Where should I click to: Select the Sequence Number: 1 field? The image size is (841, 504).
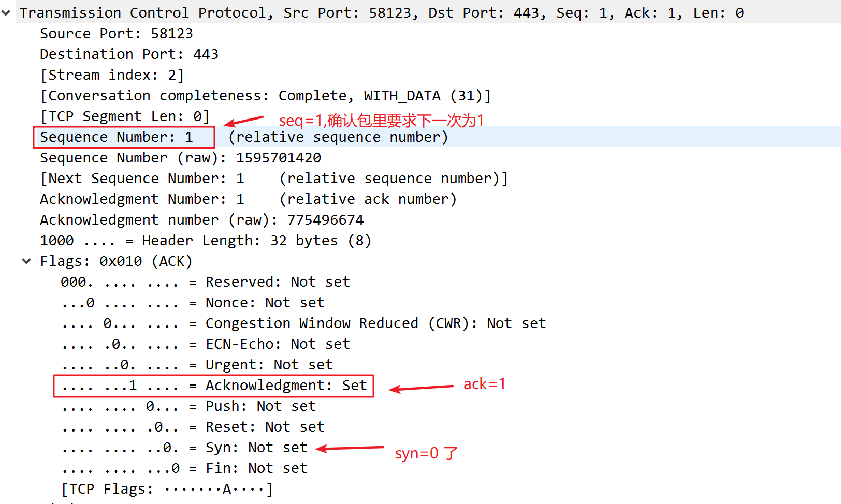[117, 137]
